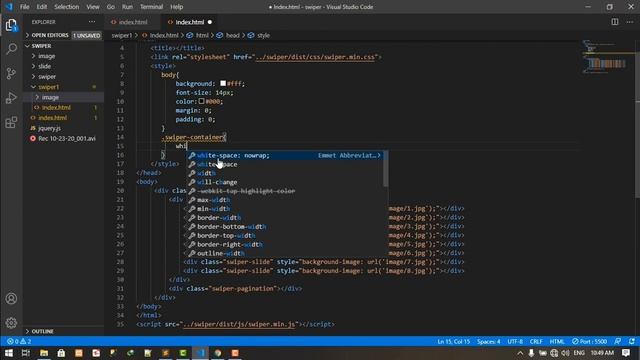This screenshot has width=640, height=360.
Task: Open the Explorer view in activity bar
Action: point(11,25)
